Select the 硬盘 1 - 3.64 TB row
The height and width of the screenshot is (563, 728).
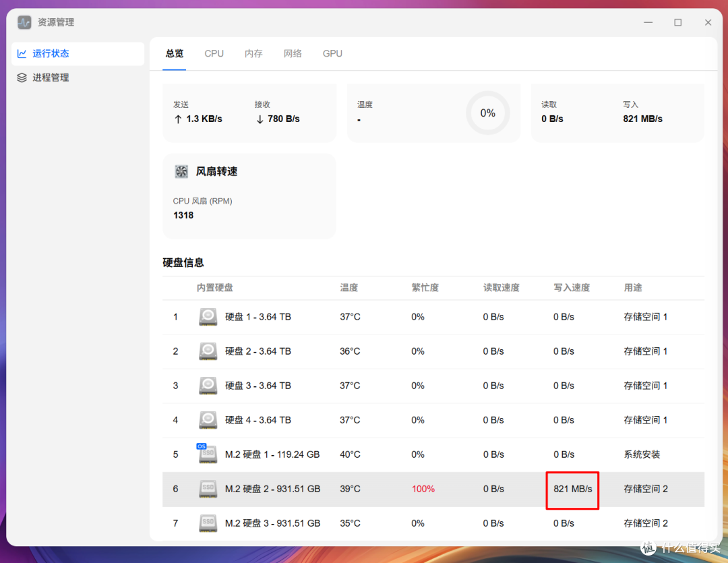[433, 318]
